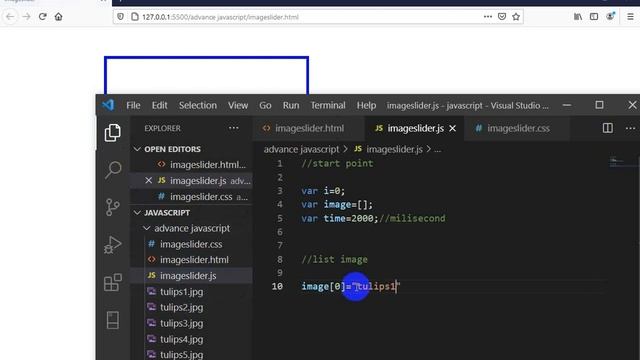The height and width of the screenshot is (360, 640).
Task: Click line 3 'var i=0;'
Action: [323, 191]
